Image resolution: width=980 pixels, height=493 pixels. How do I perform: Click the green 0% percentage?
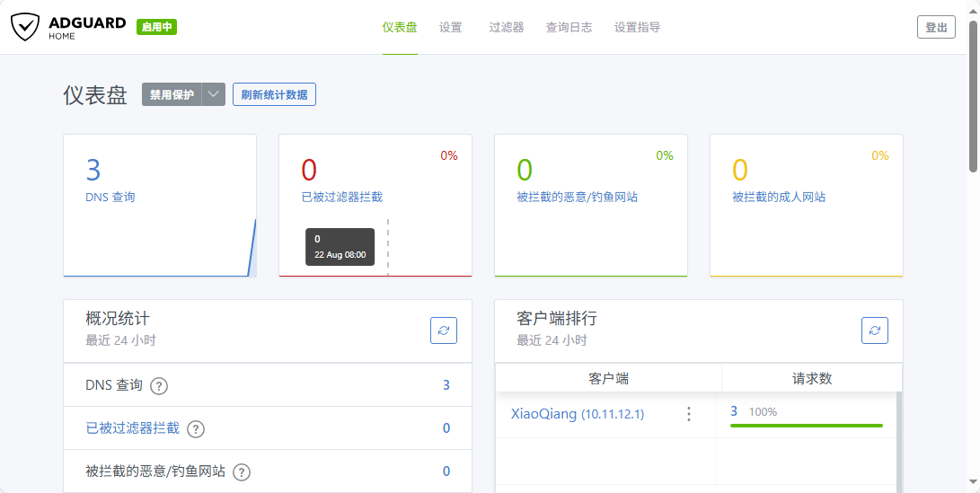coord(665,155)
